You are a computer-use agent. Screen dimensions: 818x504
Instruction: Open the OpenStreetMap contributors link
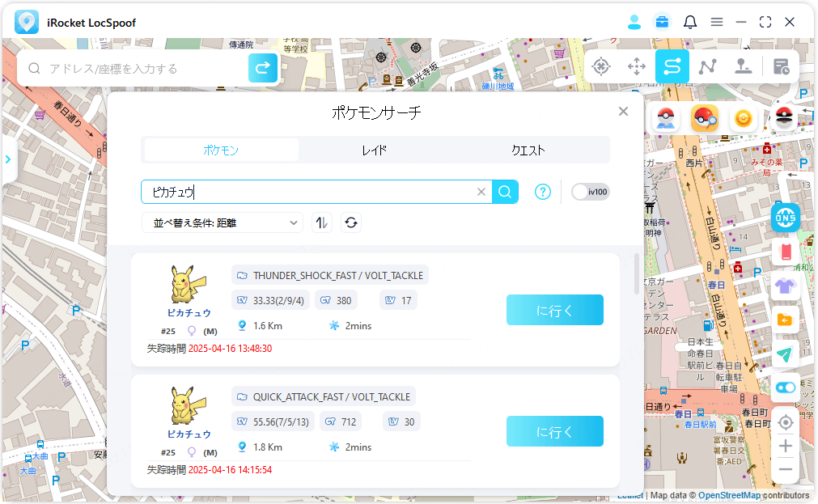729,495
